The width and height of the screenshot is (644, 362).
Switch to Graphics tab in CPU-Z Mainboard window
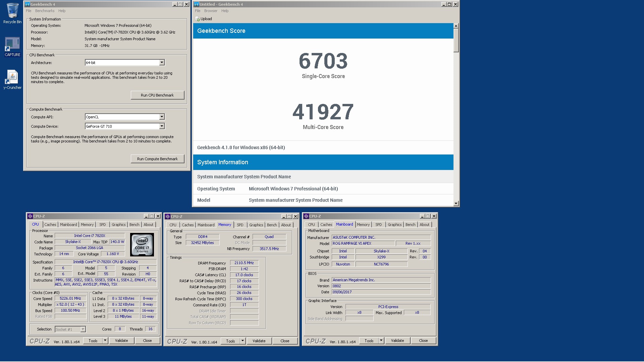(395, 225)
